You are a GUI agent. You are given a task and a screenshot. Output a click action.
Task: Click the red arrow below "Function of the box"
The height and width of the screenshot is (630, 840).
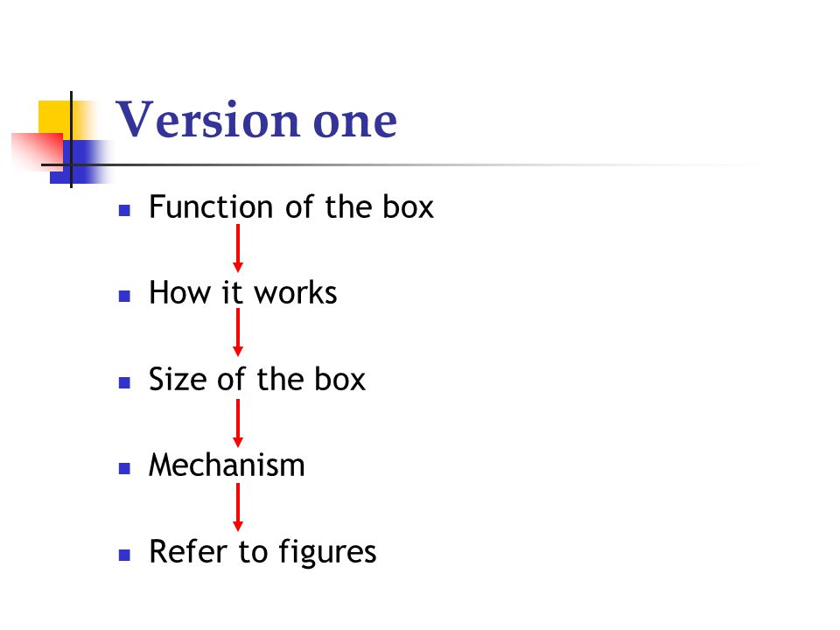[x=238, y=248]
